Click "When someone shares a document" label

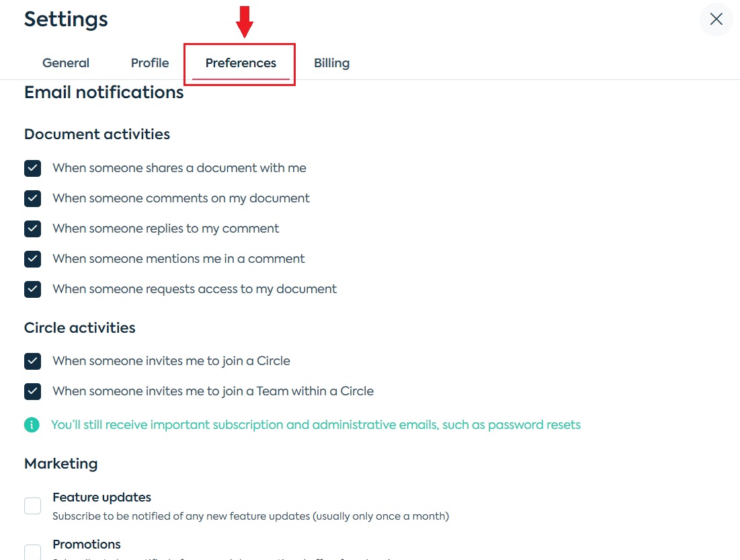(x=179, y=168)
